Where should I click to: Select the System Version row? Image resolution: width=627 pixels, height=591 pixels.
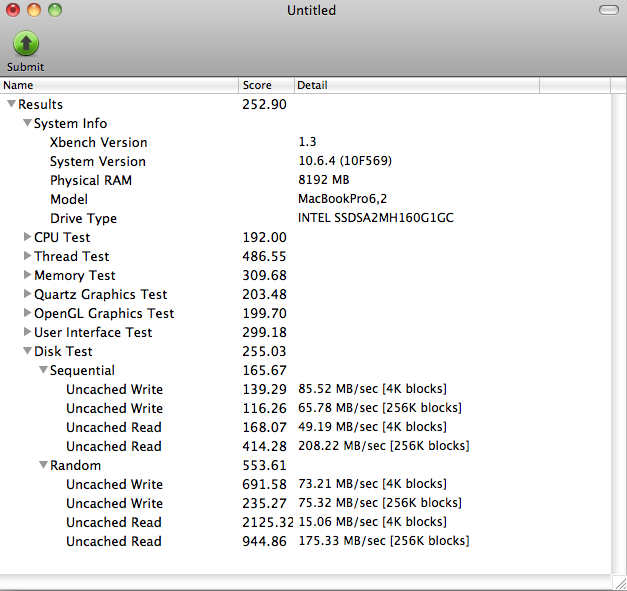306,161
